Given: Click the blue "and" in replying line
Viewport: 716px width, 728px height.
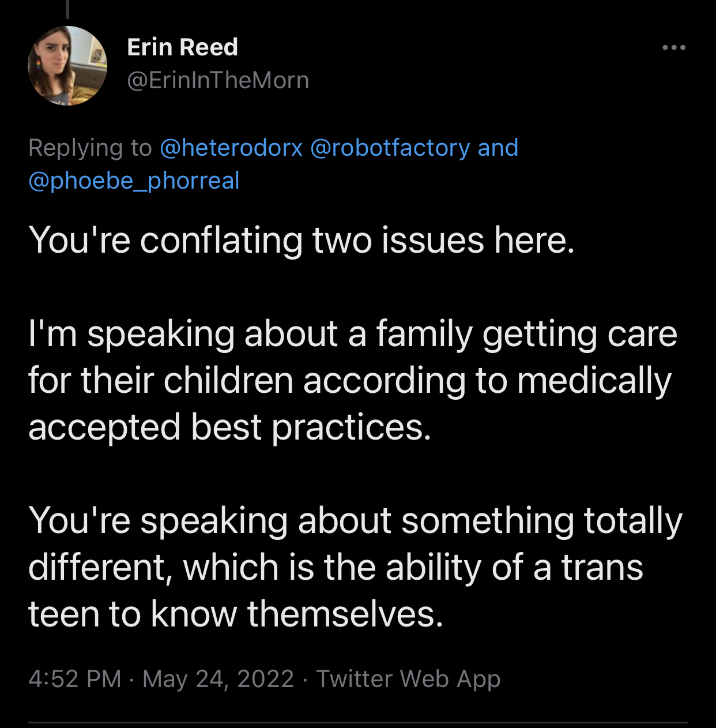Looking at the screenshot, I should 498,148.
